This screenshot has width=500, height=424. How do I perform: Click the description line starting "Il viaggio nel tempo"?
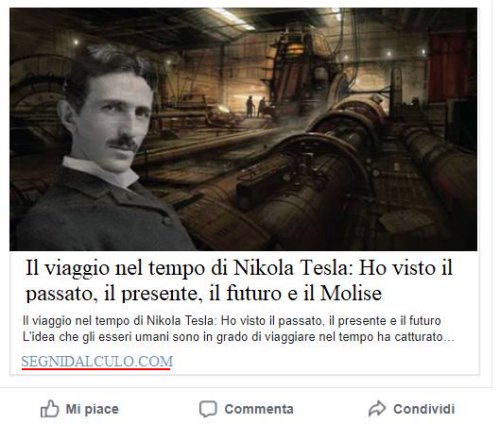(232, 321)
